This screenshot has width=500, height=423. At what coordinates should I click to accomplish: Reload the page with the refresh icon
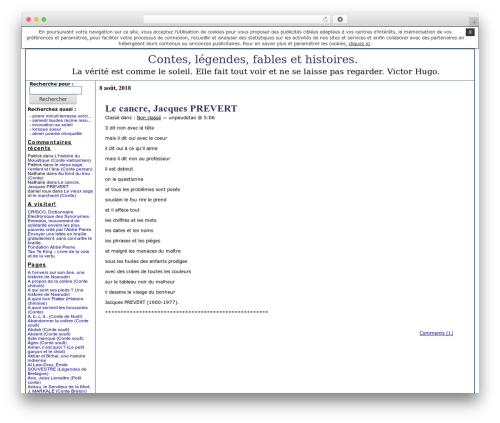click(325, 19)
